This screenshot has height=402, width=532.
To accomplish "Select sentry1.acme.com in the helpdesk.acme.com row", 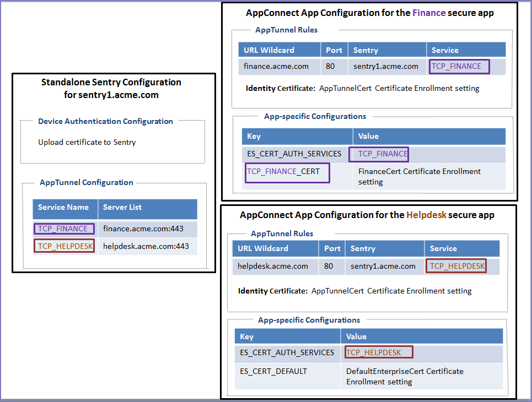I will (x=383, y=266).
